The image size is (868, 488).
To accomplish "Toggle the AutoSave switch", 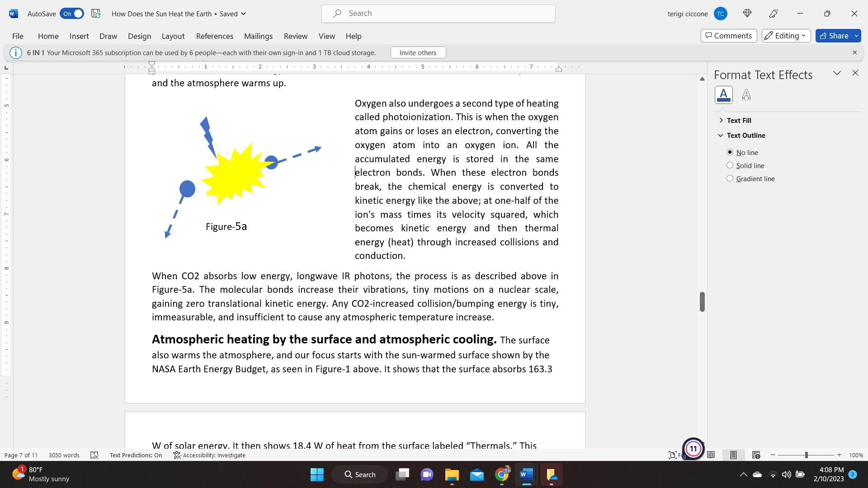I will [x=72, y=14].
